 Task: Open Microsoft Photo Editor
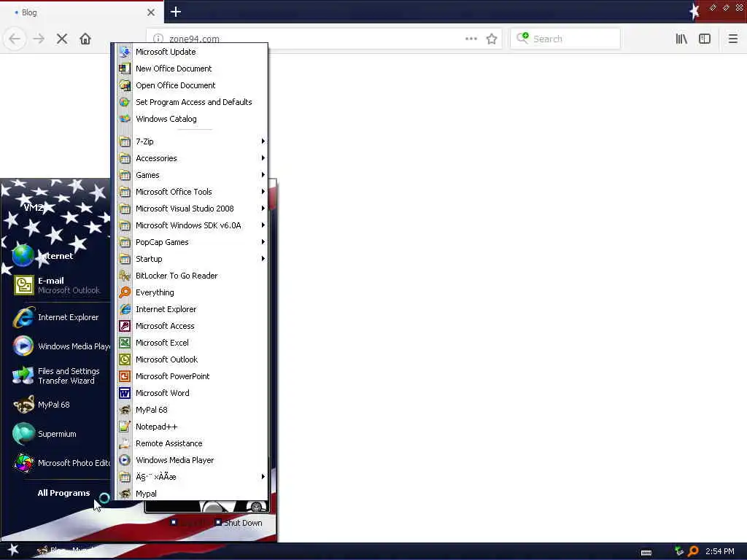click(60, 463)
